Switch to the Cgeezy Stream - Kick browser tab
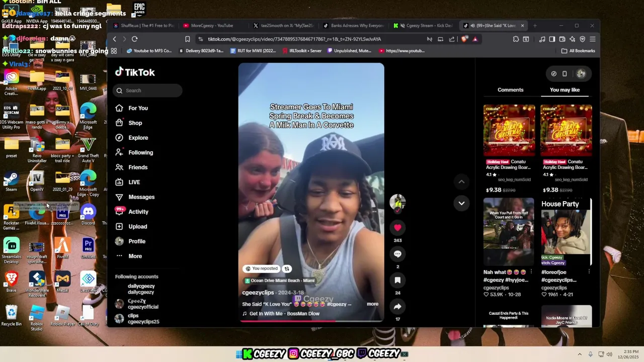The image size is (644, 362). [x=424, y=26]
